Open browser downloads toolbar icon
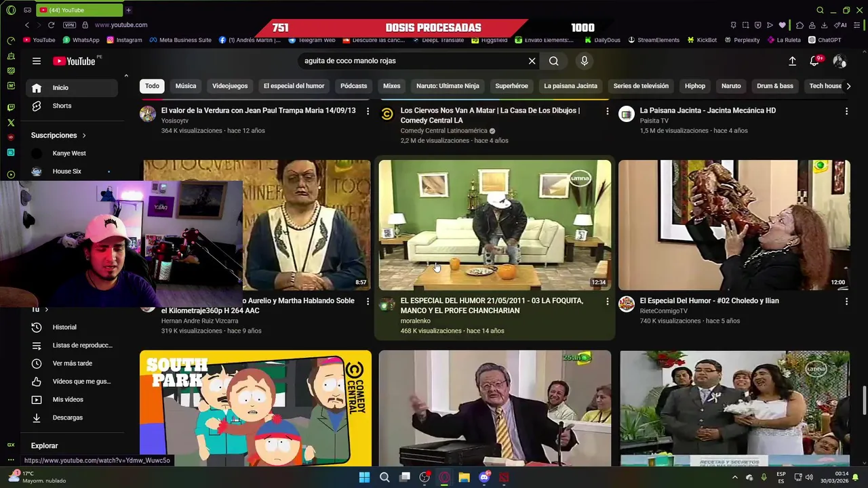The image size is (868, 488). coord(824,25)
